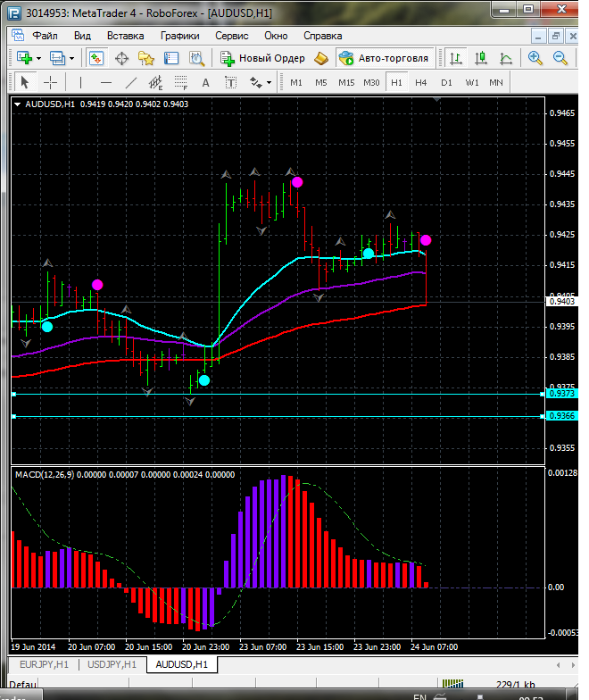
Task: Click the zoom out magnifier icon
Action: point(560,58)
